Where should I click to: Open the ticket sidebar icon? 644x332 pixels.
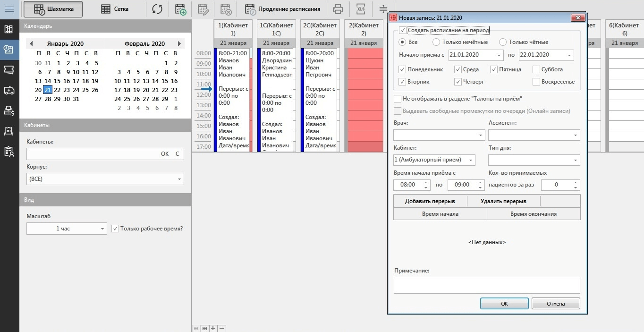point(9,70)
